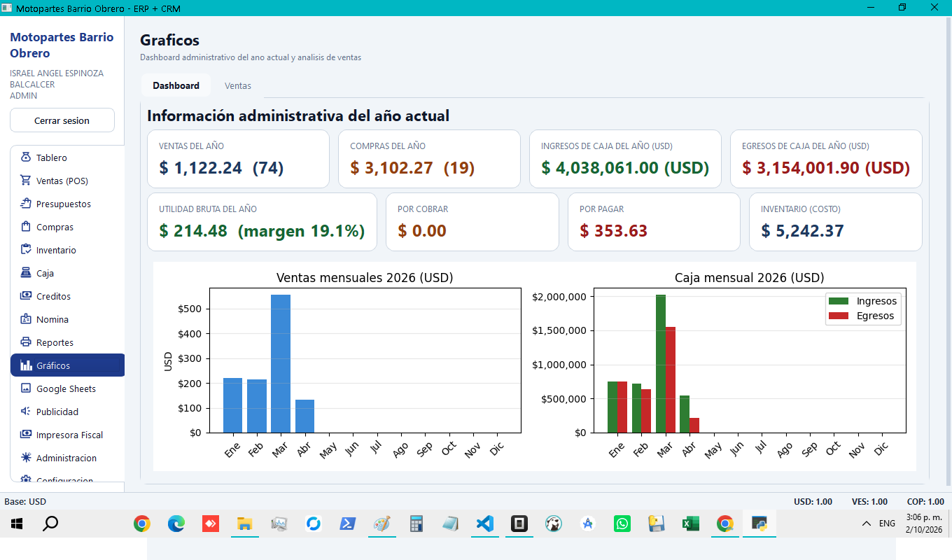Go to the Publicidad section
This screenshot has width=952, height=560.
(68, 412)
